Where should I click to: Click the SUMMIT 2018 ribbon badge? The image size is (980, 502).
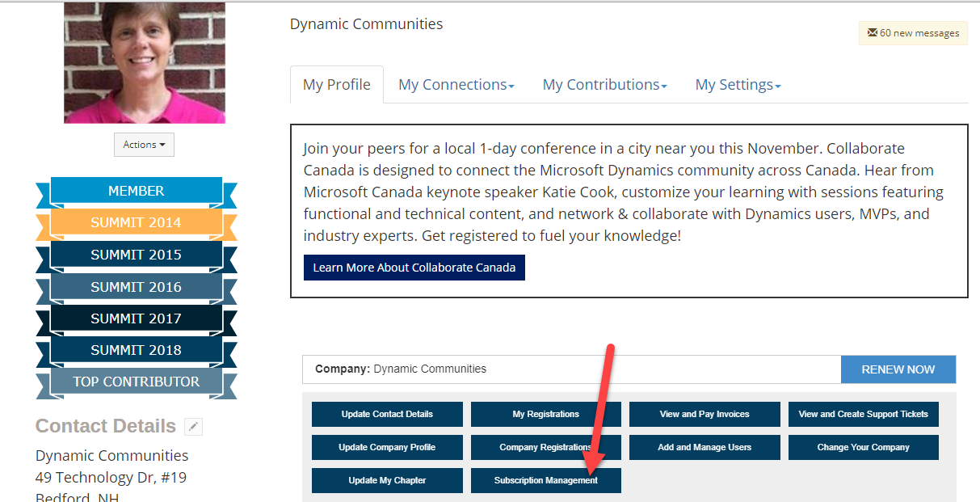point(137,350)
